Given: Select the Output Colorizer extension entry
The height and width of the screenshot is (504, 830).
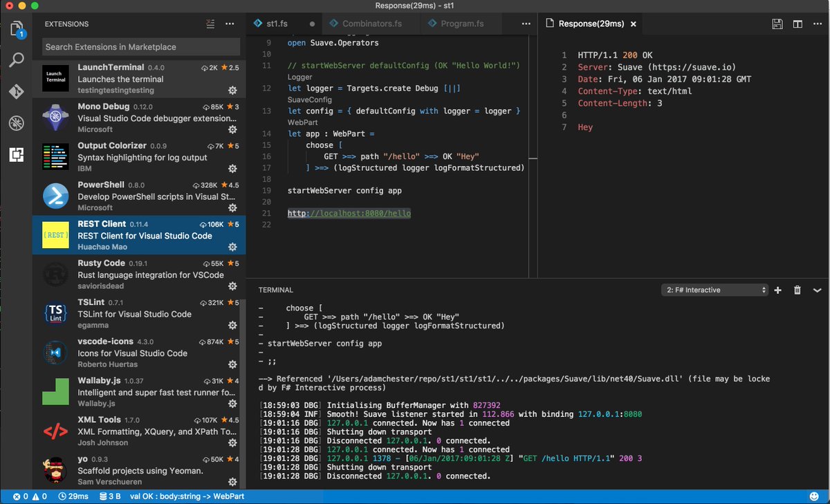Looking at the screenshot, I should pyautogui.click(x=138, y=157).
